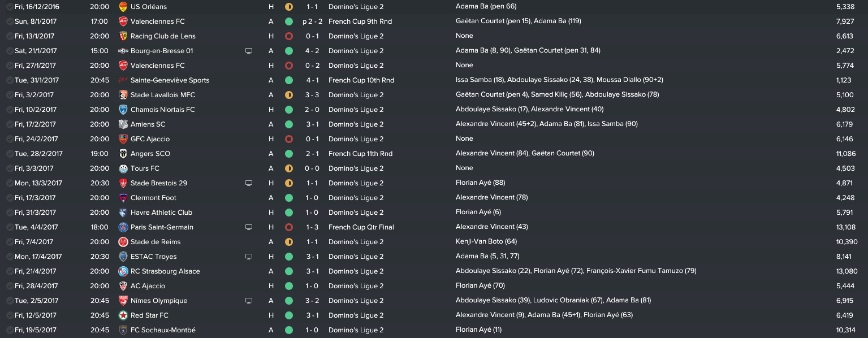Click the green win indicator for Amiens SC
The width and height of the screenshot is (868, 338).
click(289, 124)
